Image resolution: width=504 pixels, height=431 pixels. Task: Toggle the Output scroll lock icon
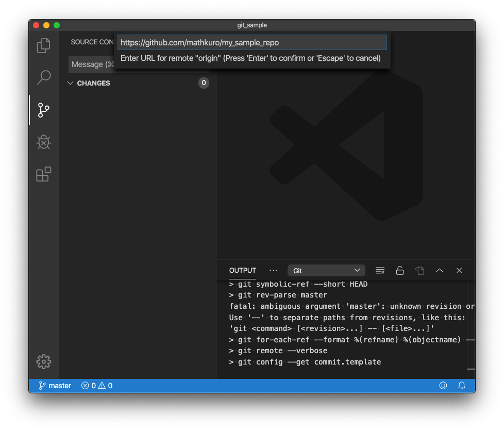point(400,271)
